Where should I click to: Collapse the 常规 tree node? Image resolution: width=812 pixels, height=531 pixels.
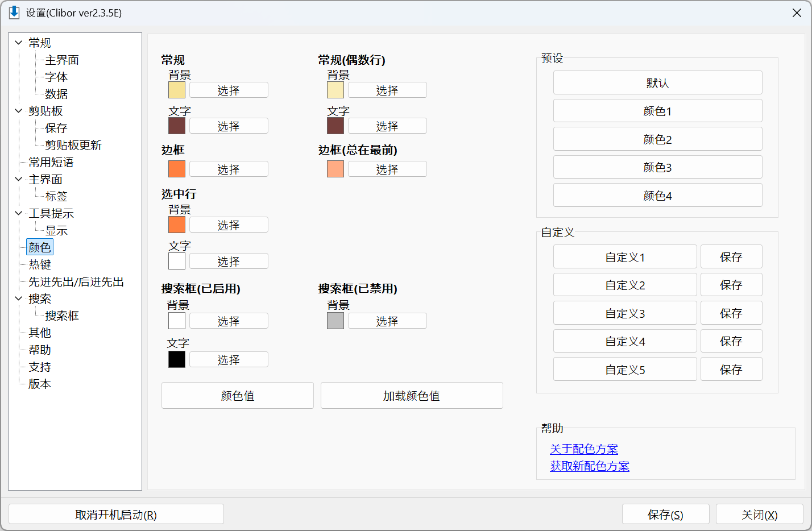(18, 43)
